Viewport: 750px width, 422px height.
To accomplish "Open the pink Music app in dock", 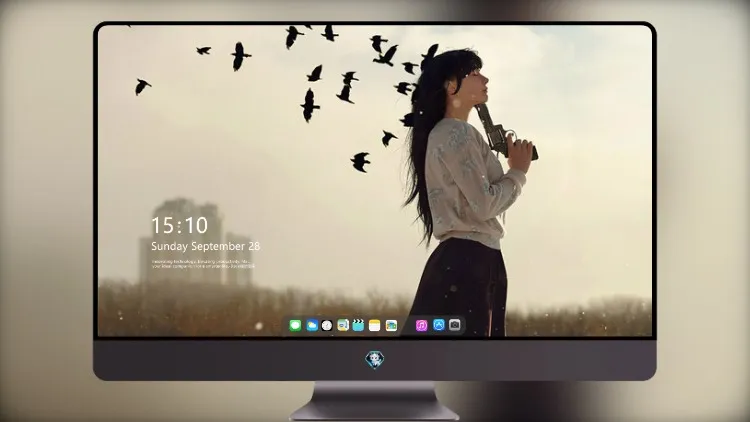I will pyautogui.click(x=421, y=326).
